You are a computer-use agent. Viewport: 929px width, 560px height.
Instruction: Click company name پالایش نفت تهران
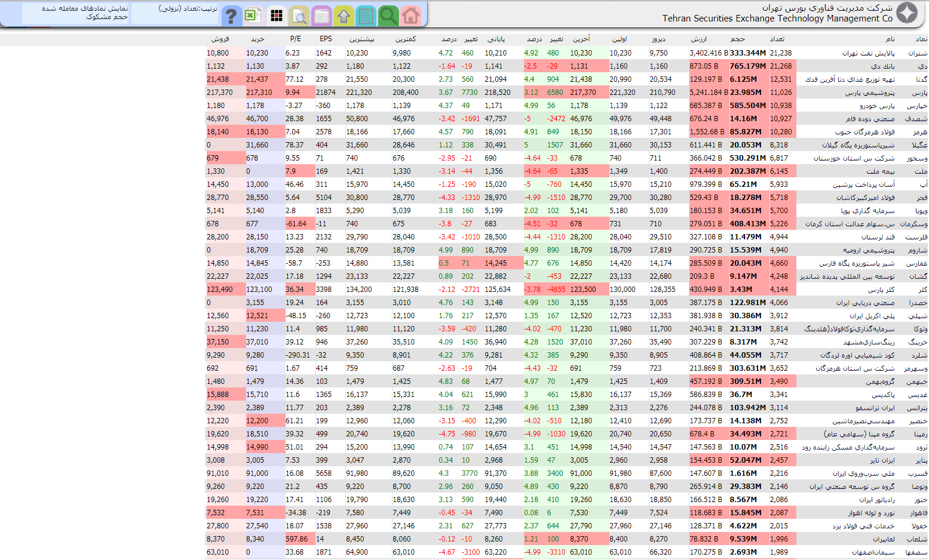click(869, 53)
